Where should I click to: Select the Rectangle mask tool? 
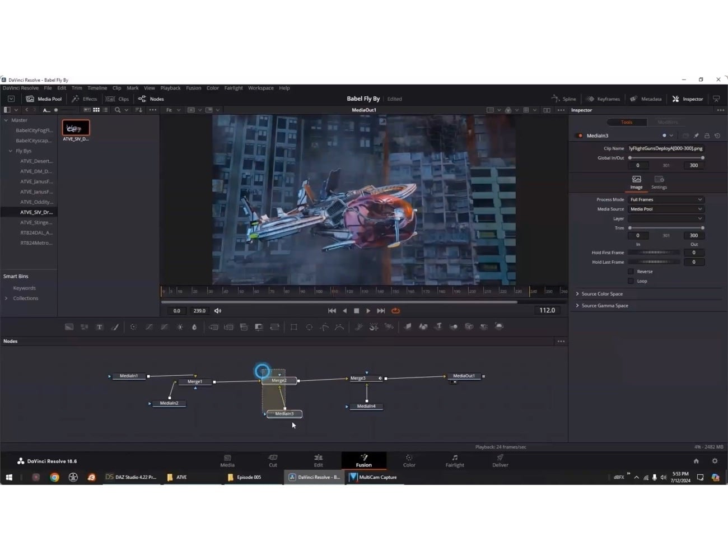pos(293,327)
